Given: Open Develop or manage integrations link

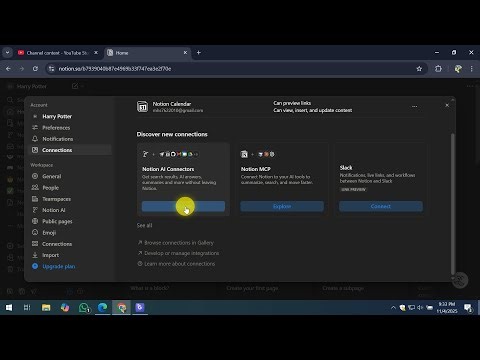Looking at the screenshot, I should 178,253.
